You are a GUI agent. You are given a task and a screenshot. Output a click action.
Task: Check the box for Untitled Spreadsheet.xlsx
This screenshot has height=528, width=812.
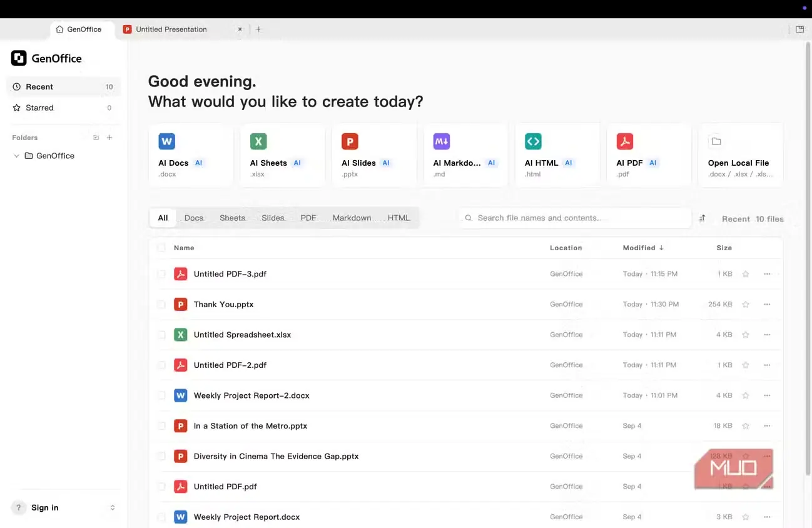coord(161,335)
